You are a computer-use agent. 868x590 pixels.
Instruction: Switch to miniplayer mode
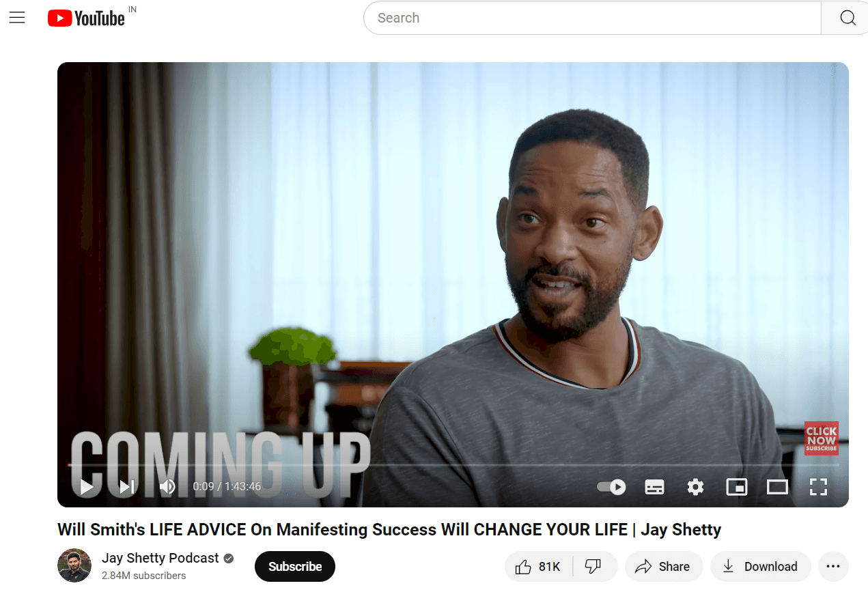point(736,487)
